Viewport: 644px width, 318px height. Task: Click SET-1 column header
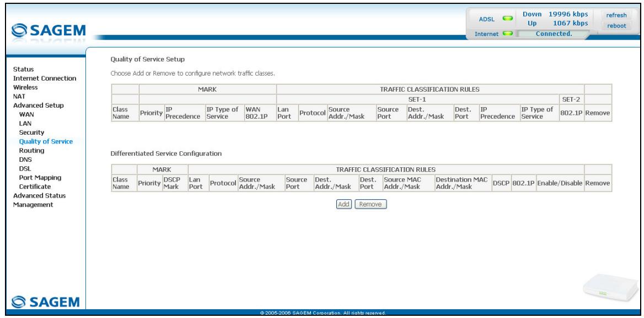coord(417,99)
